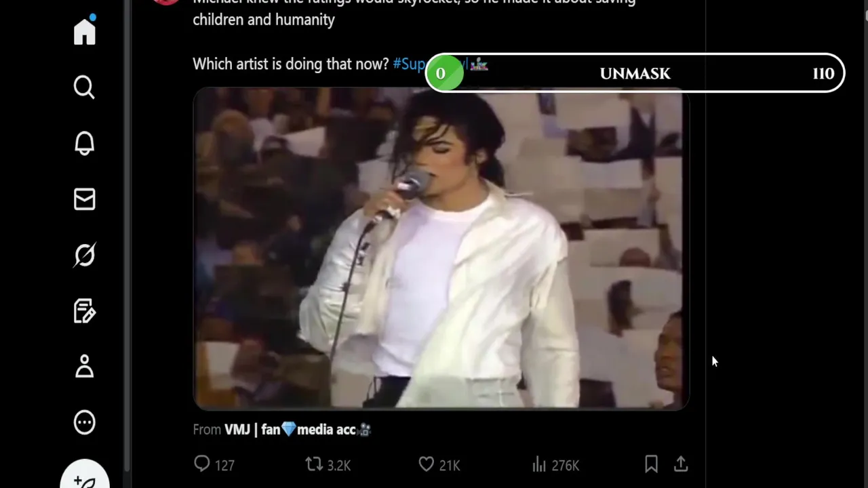Screen dimensions: 868x488
Task: Click the UNMASK overlay bar
Action: click(635, 73)
